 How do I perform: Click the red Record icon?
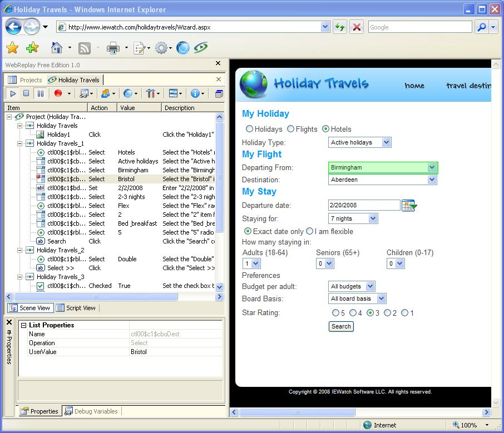click(x=58, y=93)
